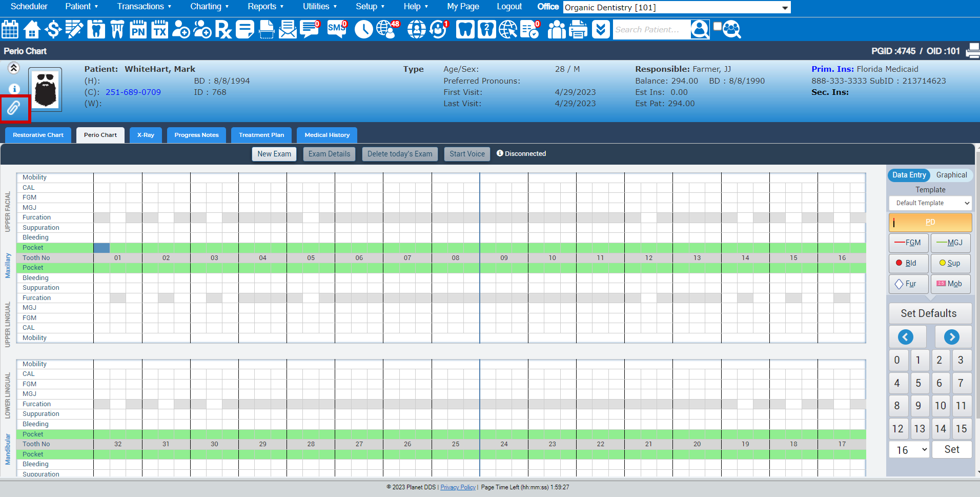
Task: Click the New Exam button
Action: 274,154
